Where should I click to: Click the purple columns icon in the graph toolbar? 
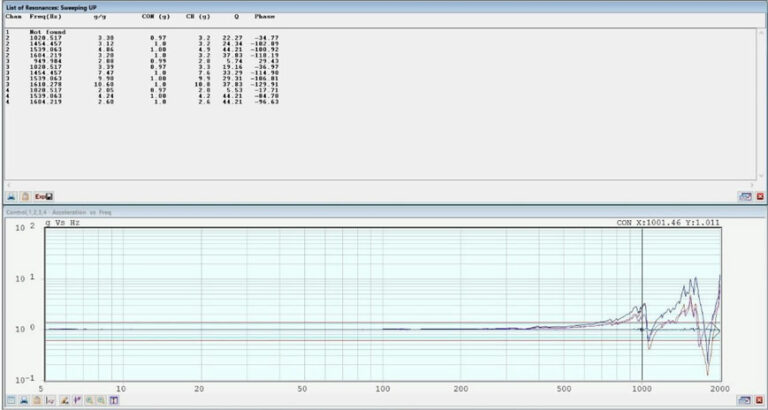(x=114, y=400)
